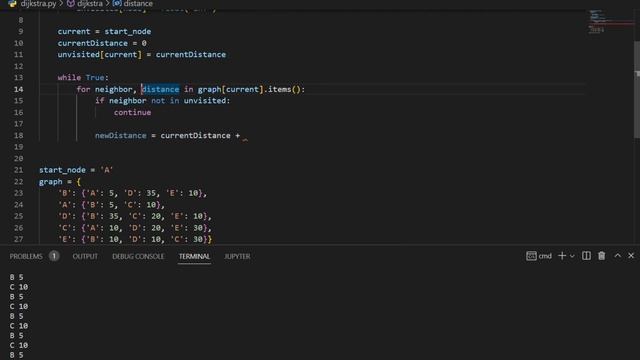Open the terminal launch profile dropdown
Screen dimensions: 640x360
pos(572,256)
